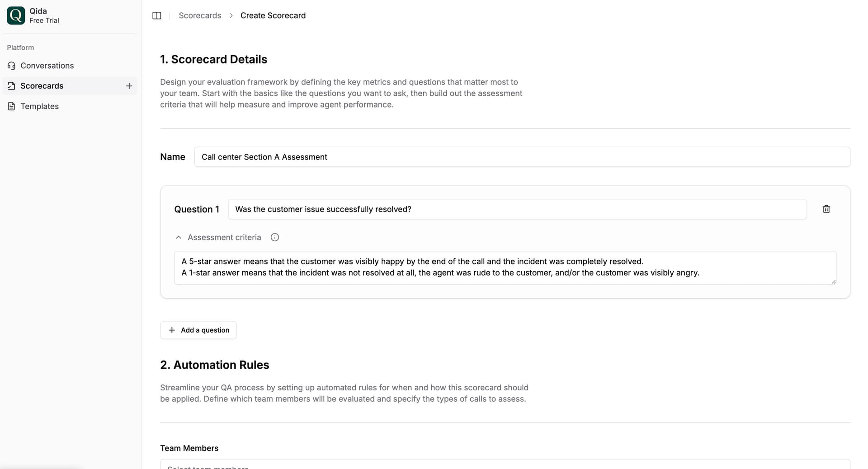
Task: Toggle the sidebar panel icon
Action: (x=157, y=15)
